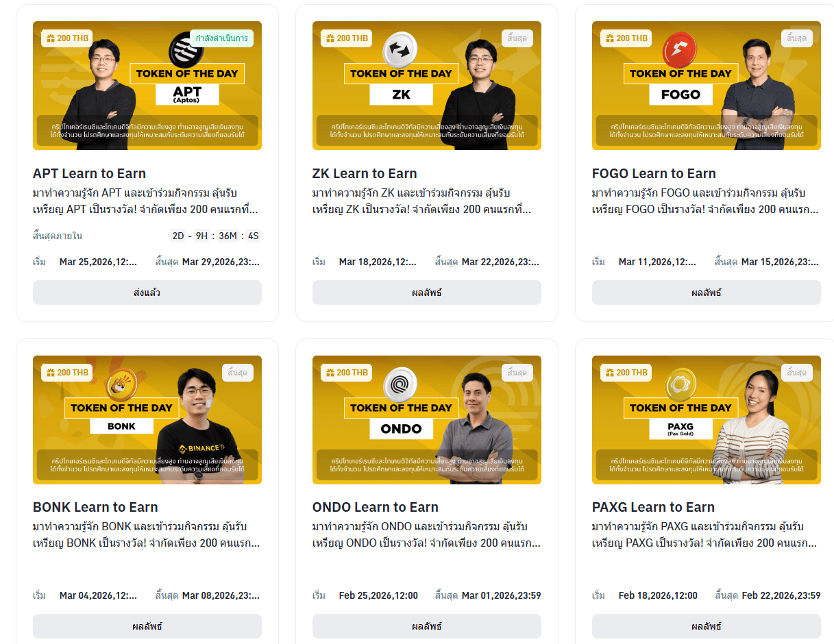Click the '9H' countdown box on APT card

(201, 236)
